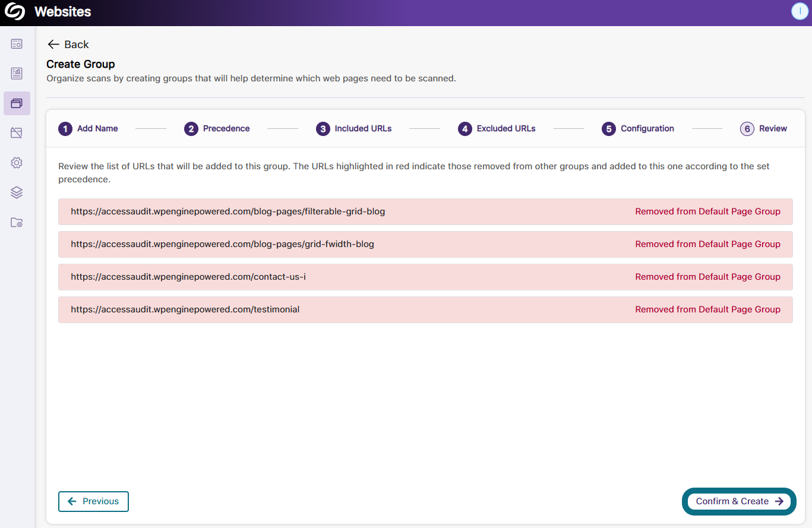Click the grid-fwidth-blog URL
Image resolution: width=812 pixels, height=528 pixels.
(x=222, y=244)
